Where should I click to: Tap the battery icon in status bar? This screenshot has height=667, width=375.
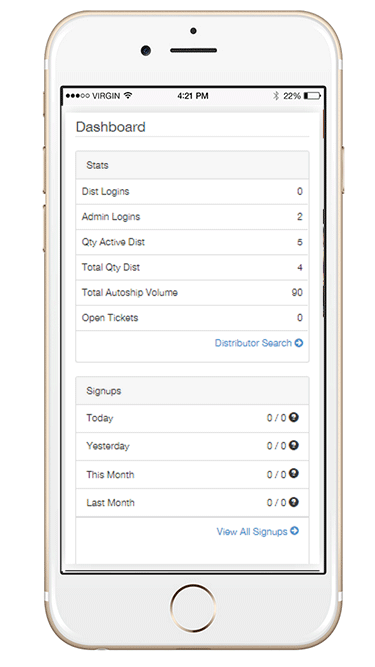point(312,96)
